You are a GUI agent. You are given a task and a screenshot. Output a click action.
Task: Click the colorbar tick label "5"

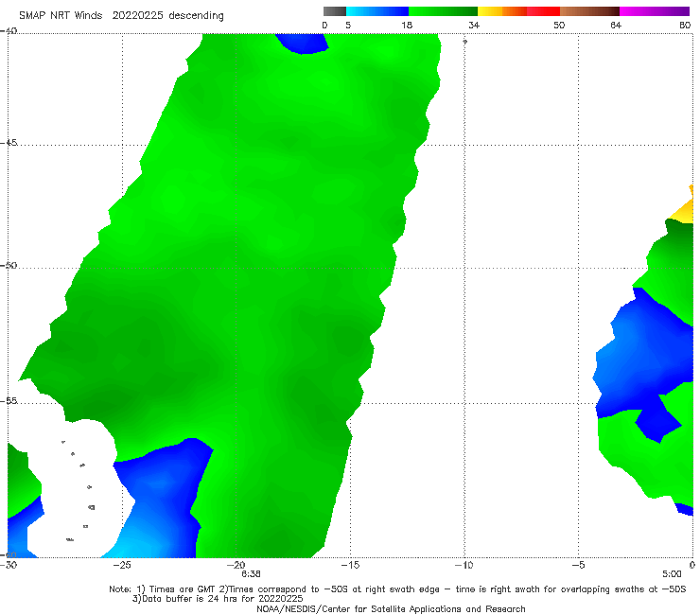(x=348, y=25)
